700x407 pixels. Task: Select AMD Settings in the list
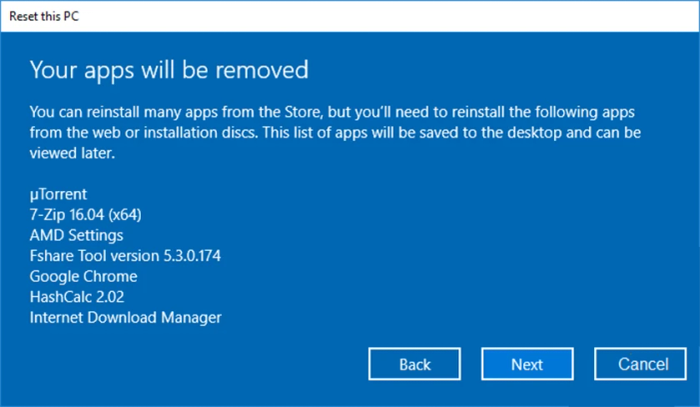click(x=77, y=235)
